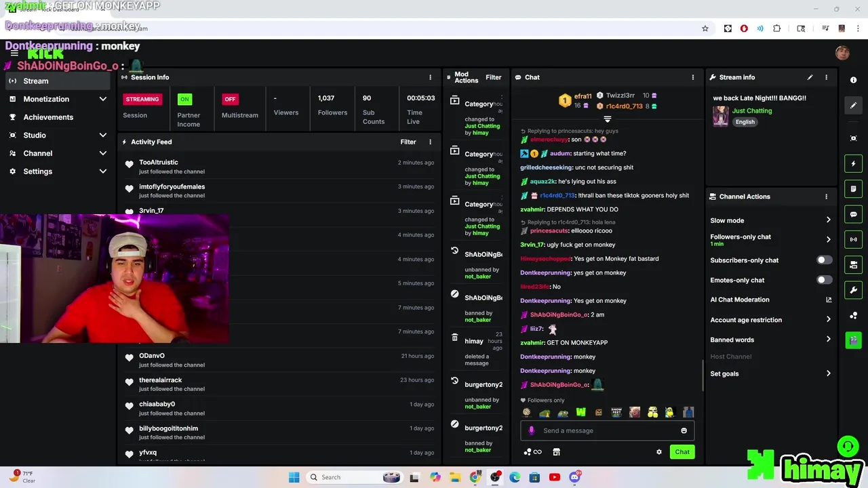Image resolution: width=868 pixels, height=488 pixels.
Task: Click the green Chat send button
Action: tap(682, 452)
